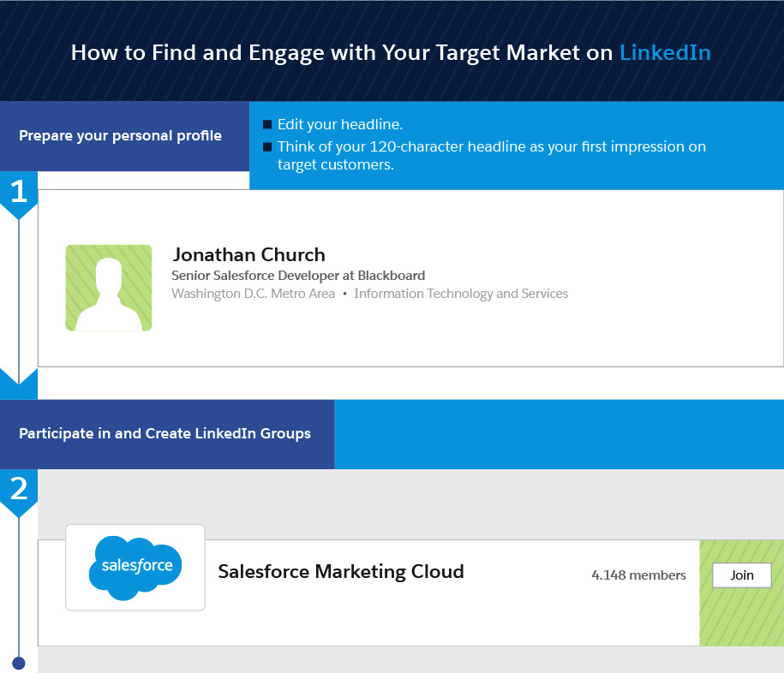Image resolution: width=784 pixels, height=673 pixels.
Task: Click the 'Washington D.C. Metro Area' location
Action: click(x=253, y=294)
